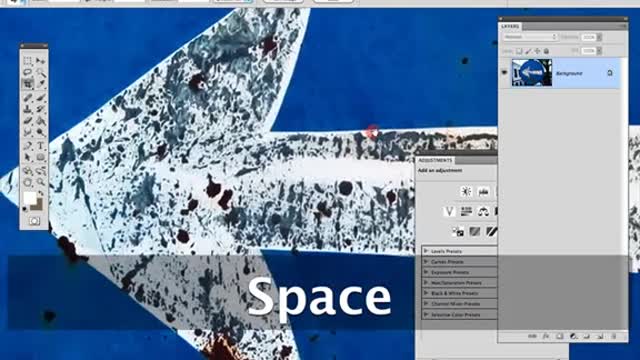Select the 3D Rotate tool
Image resolution: width=640 pixels, height=360 pixels.
pos(28,171)
